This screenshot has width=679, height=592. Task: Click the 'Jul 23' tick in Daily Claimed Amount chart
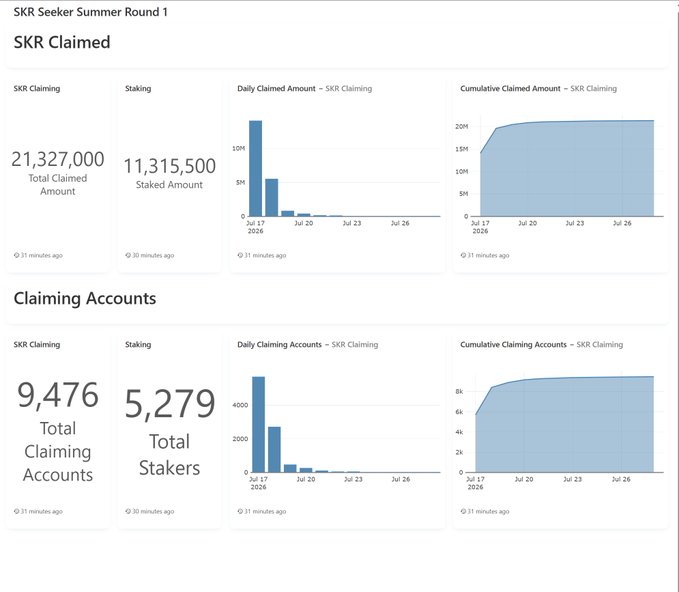[352, 223]
